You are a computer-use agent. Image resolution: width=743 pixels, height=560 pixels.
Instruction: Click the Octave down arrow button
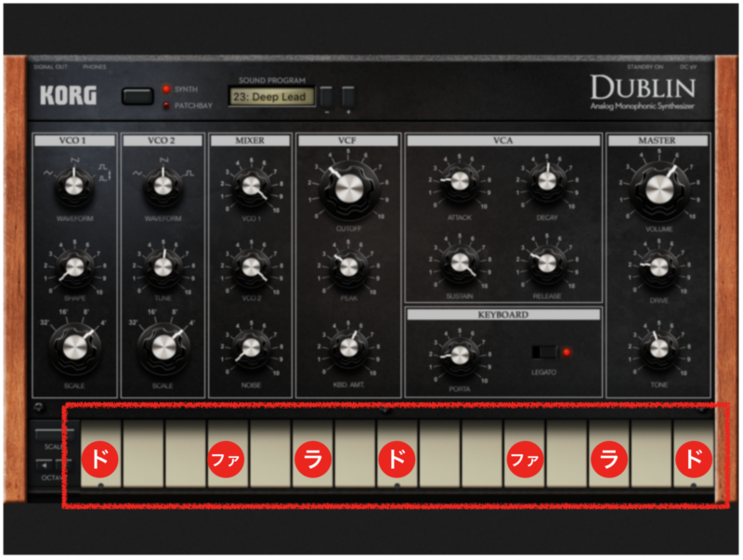44,464
